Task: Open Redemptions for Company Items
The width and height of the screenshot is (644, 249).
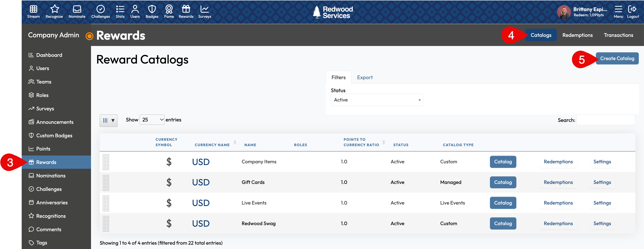Action: [558, 162]
